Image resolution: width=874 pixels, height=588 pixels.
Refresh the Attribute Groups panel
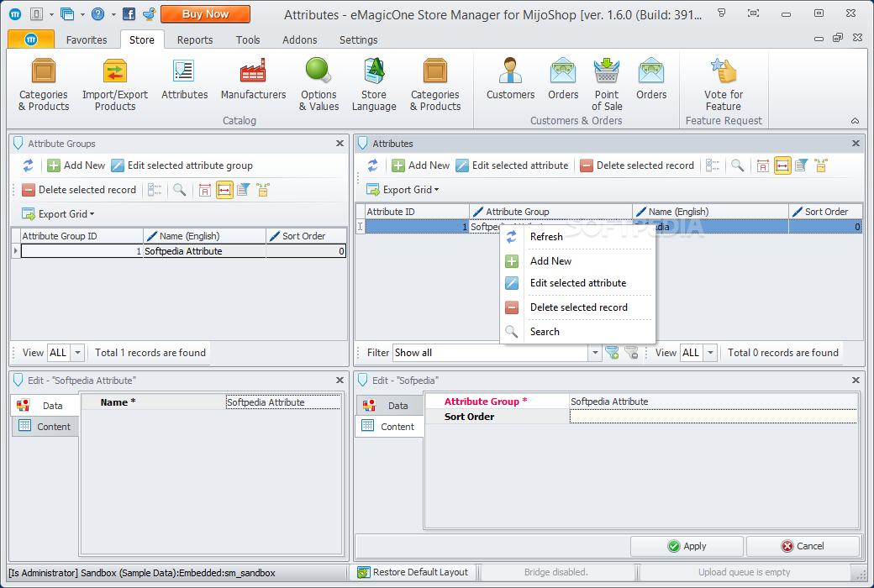pyautogui.click(x=29, y=165)
